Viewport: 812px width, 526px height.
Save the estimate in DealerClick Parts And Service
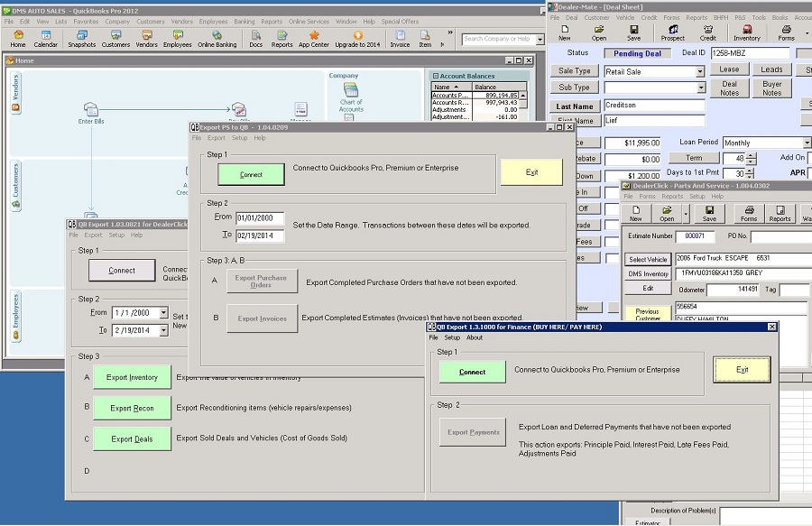click(709, 213)
